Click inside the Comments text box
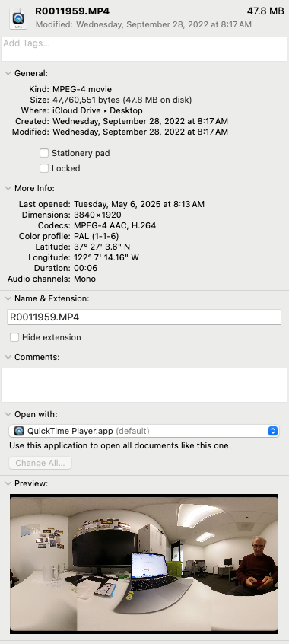 [144, 385]
